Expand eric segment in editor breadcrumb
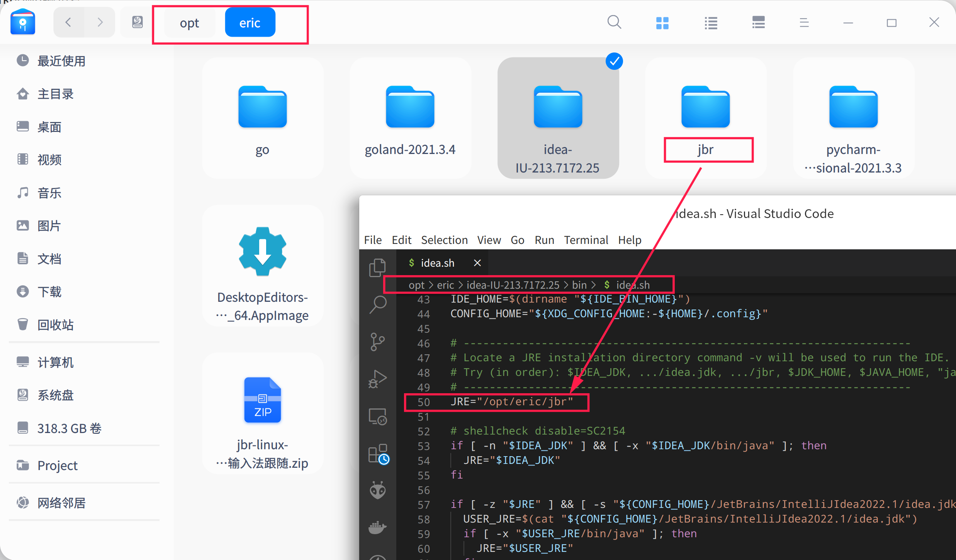 pyautogui.click(x=445, y=285)
